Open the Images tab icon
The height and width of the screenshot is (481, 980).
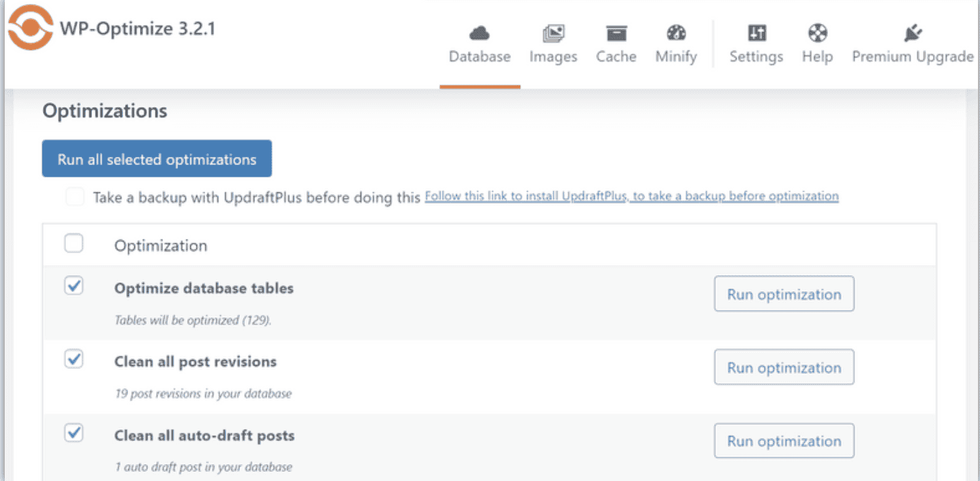(x=553, y=32)
